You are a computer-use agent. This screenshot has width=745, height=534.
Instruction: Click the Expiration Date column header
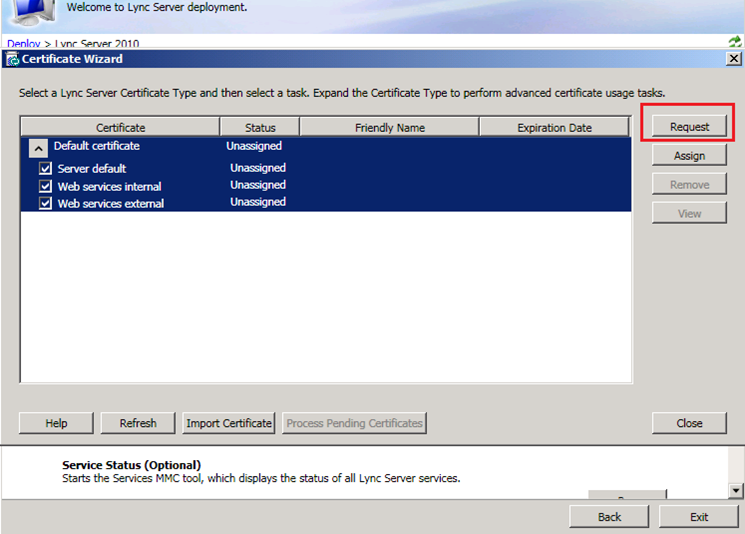[x=554, y=127]
